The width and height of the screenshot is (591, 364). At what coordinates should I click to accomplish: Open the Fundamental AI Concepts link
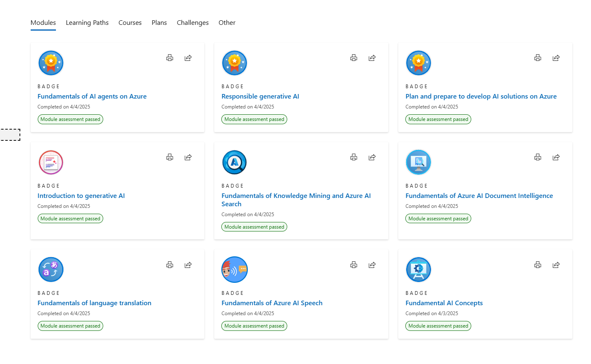(444, 303)
